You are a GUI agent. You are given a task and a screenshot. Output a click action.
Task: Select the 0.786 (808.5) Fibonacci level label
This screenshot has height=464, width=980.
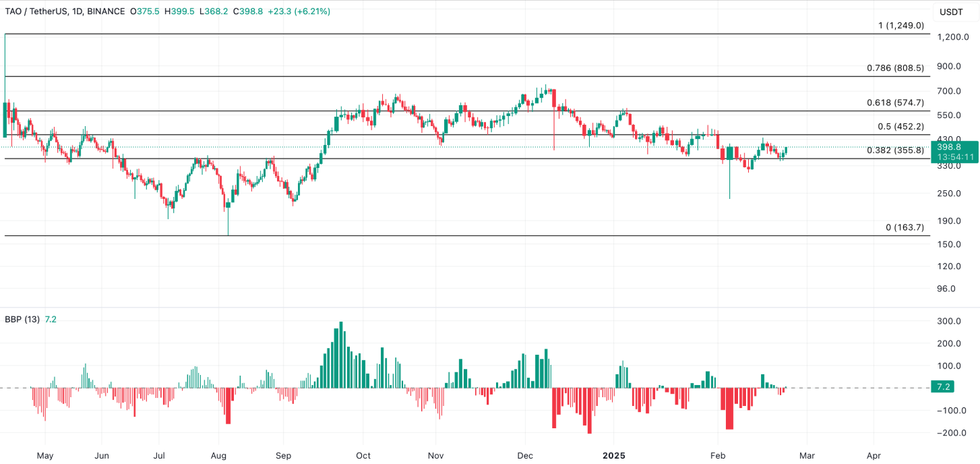pyautogui.click(x=895, y=67)
